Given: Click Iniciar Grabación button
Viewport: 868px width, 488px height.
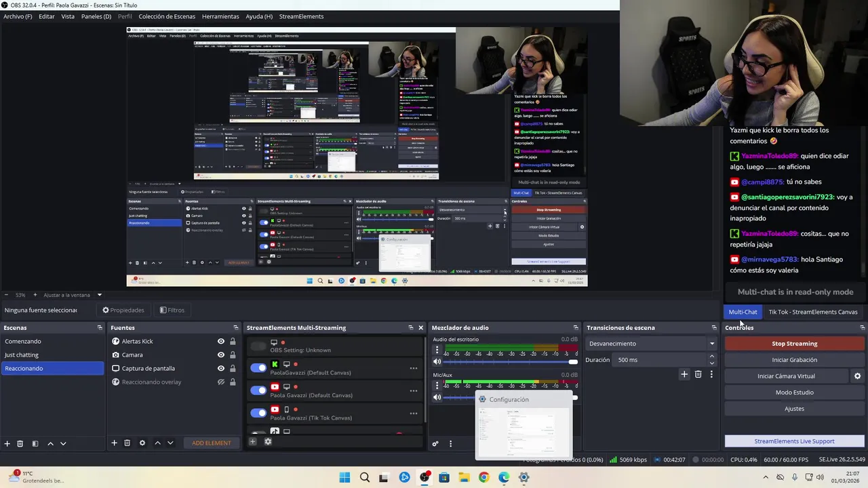Looking at the screenshot, I should coord(794,360).
